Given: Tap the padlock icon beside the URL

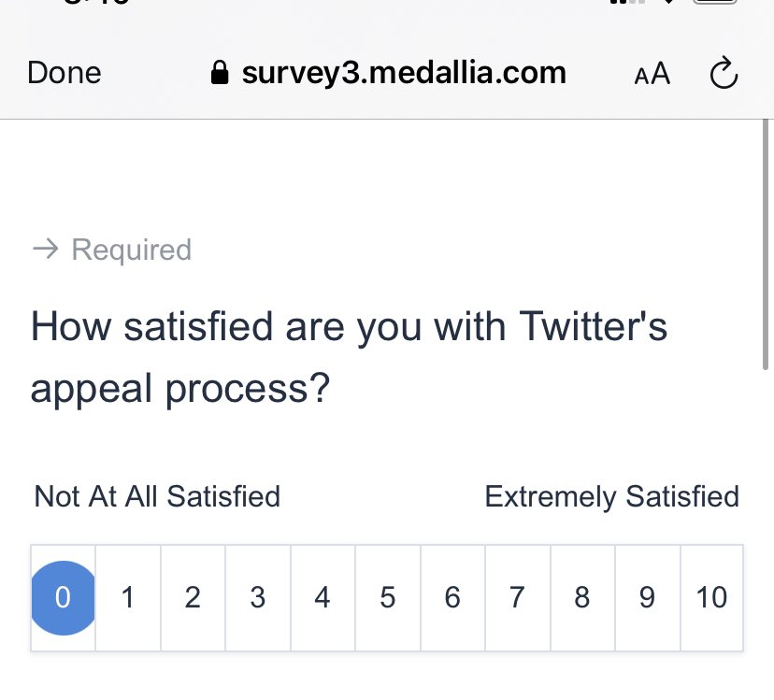Looking at the screenshot, I should 220,73.
